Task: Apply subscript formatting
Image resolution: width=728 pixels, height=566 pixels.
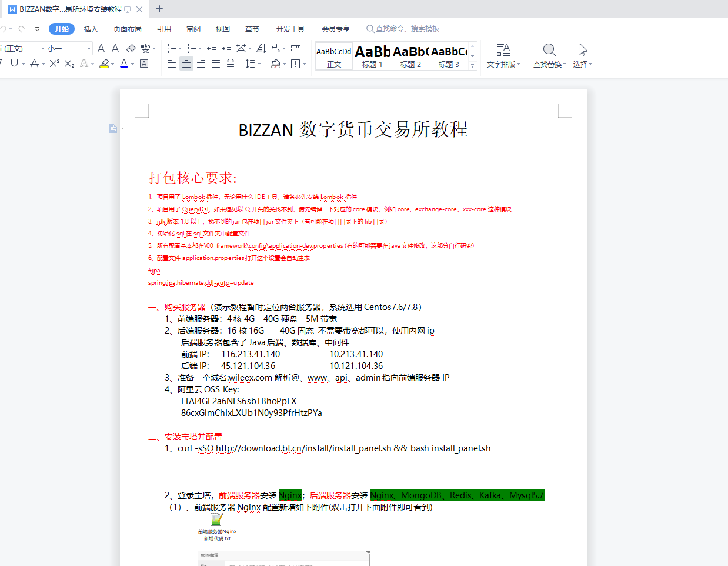Action: click(69, 64)
